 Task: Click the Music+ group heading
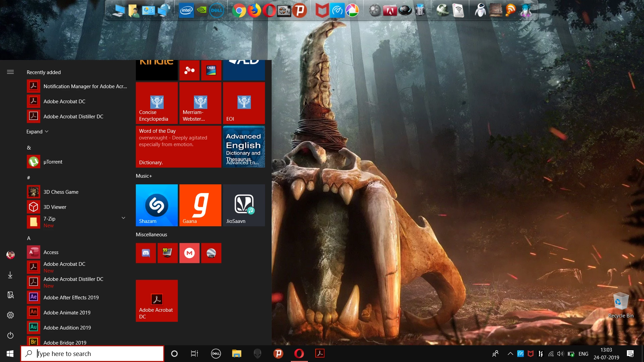click(144, 176)
